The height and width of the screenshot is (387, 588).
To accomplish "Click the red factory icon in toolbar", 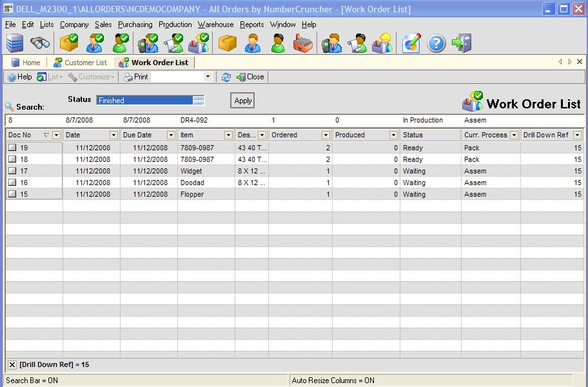I will (x=302, y=43).
